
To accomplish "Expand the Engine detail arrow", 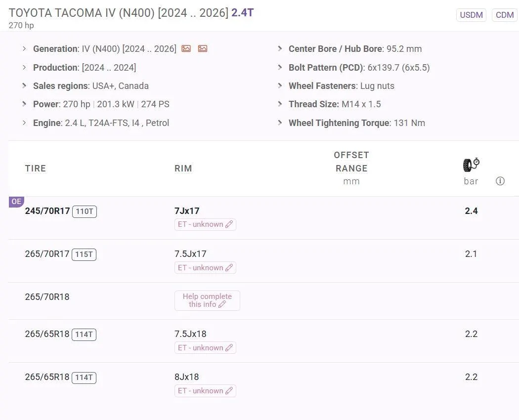I will coord(24,123).
